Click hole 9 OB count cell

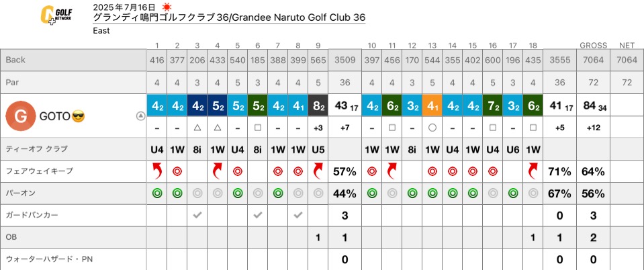pyautogui.click(x=318, y=238)
